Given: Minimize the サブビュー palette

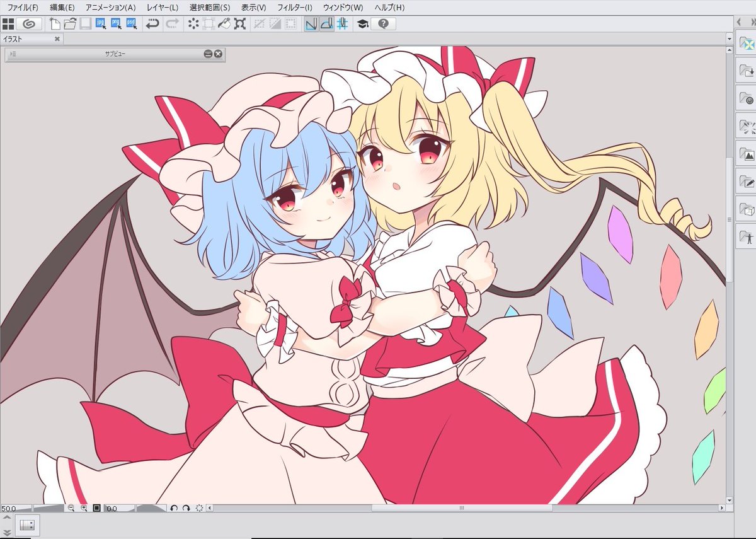Looking at the screenshot, I should coord(208,54).
